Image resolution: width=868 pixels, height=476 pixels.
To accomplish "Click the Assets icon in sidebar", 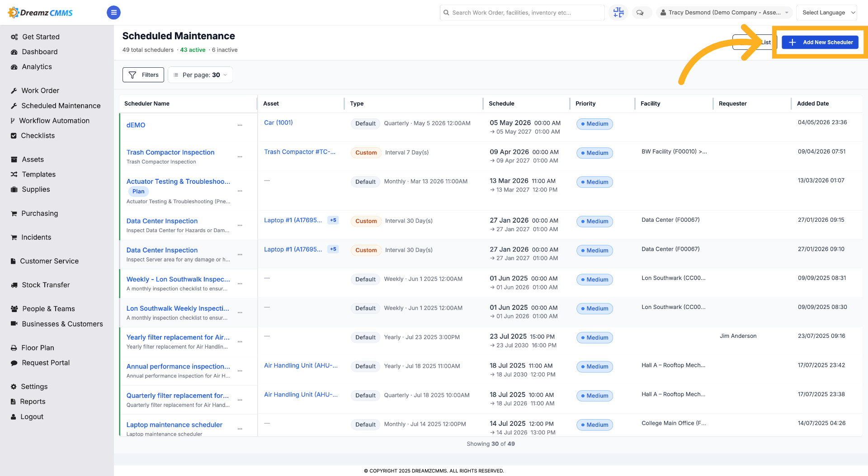I will tap(14, 159).
